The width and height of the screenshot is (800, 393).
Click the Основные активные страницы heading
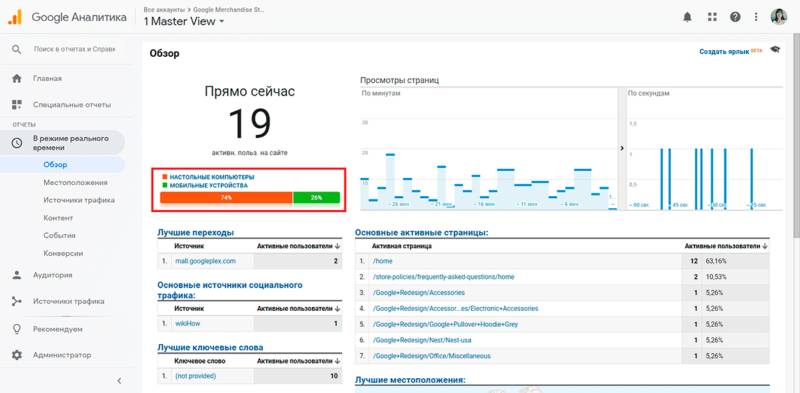[x=422, y=232]
